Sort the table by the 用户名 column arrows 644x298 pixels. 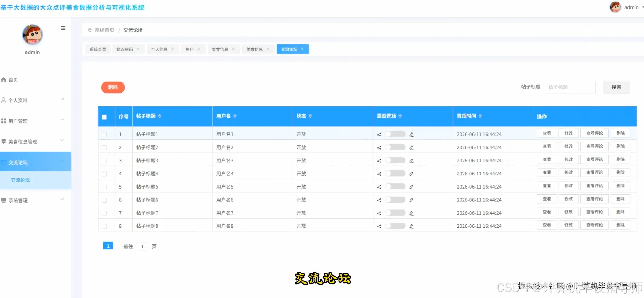(x=235, y=116)
